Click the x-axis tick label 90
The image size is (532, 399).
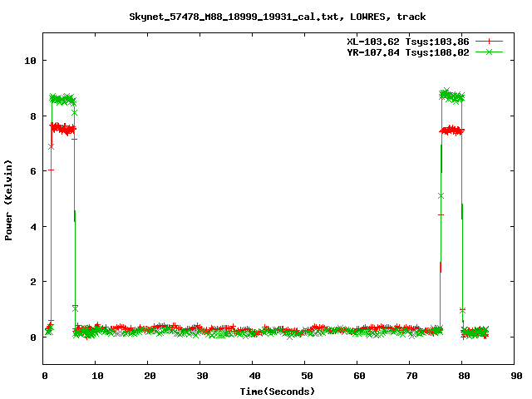pyautogui.click(x=516, y=376)
